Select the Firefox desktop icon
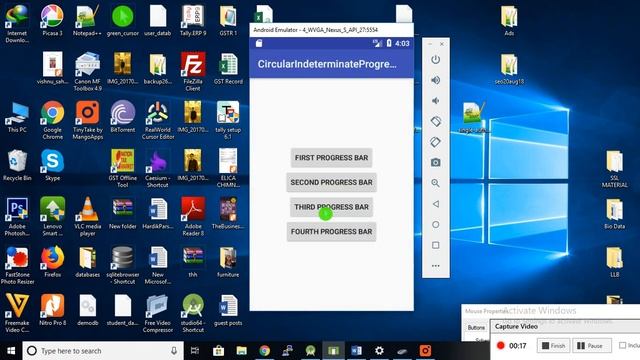 [53, 262]
